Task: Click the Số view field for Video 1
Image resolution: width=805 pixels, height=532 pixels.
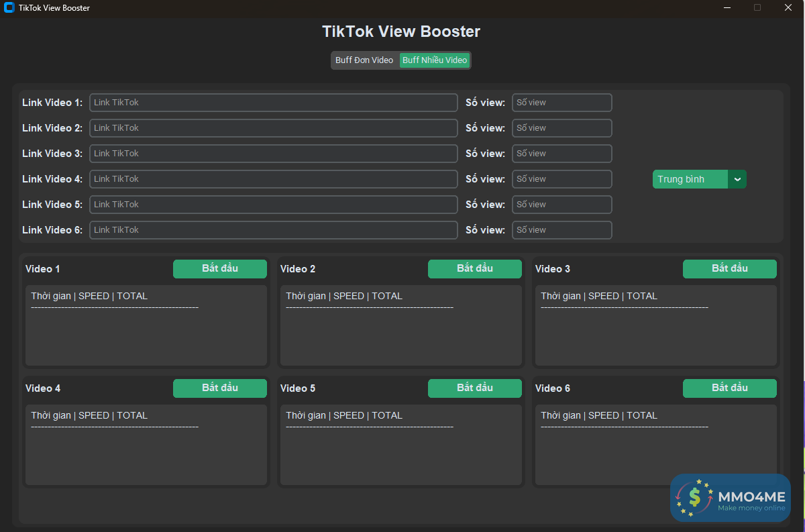Action: (x=562, y=103)
